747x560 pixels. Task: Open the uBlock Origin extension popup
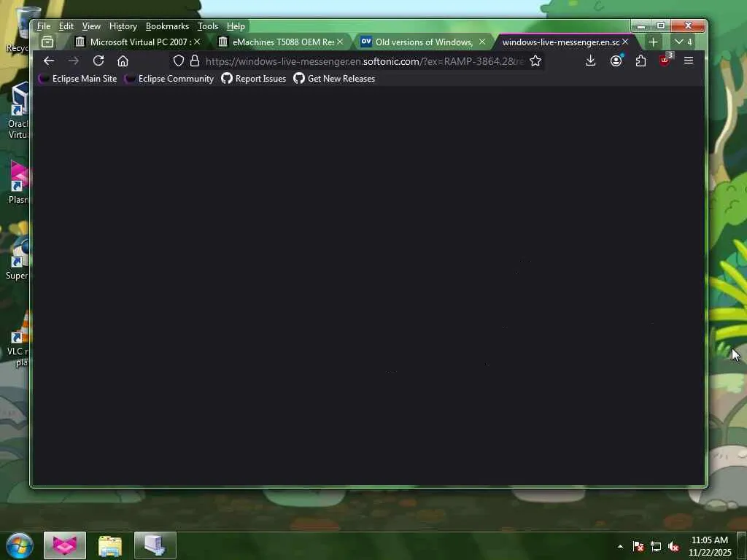point(665,60)
